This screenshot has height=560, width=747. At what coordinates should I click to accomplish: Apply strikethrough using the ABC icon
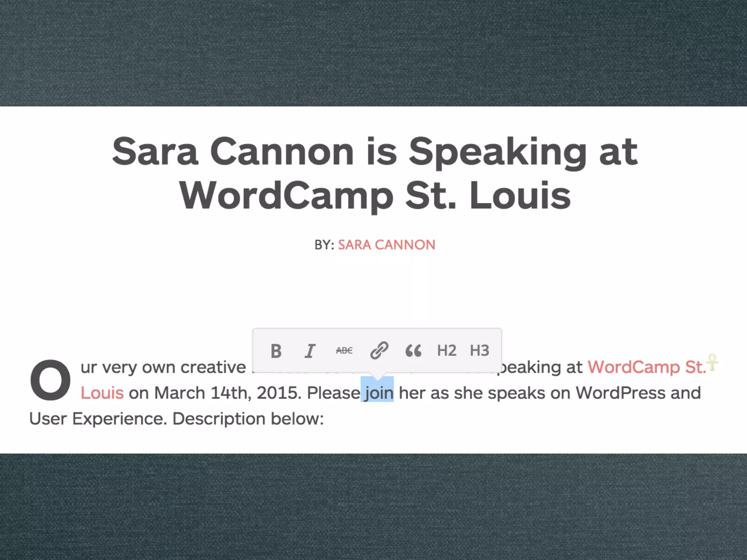pos(344,351)
